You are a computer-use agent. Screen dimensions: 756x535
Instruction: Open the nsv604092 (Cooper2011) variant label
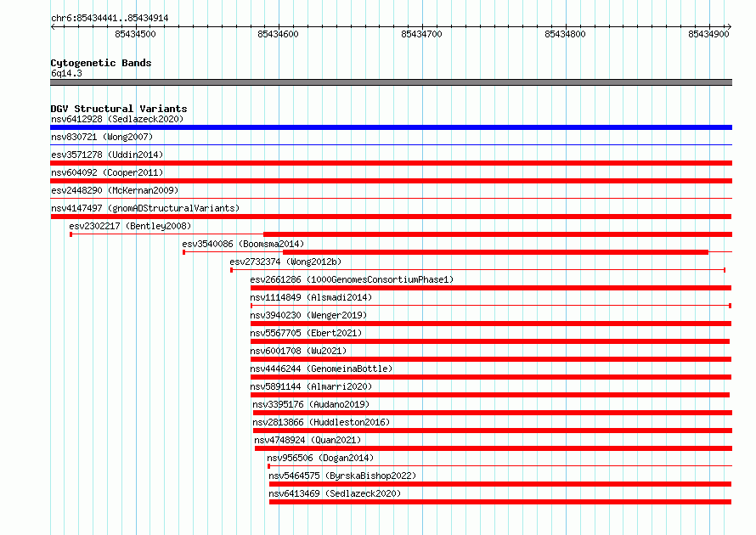coord(107,172)
